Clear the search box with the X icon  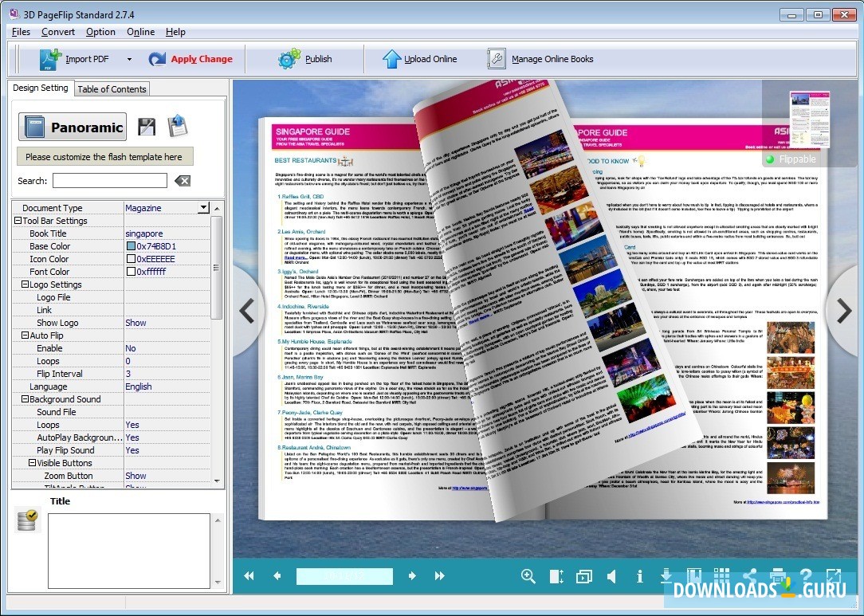183,181
